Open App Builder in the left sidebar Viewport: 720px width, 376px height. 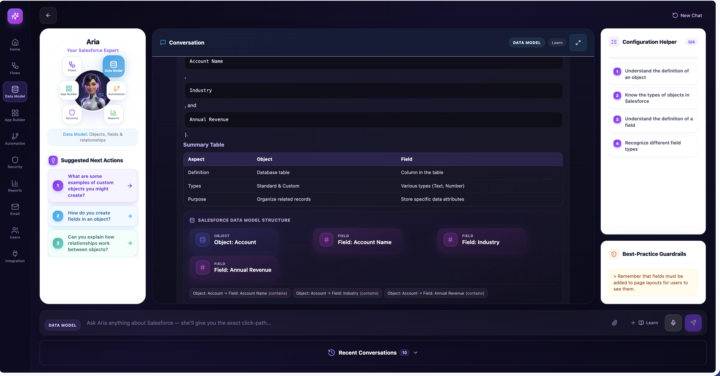(x=15, y=115)
